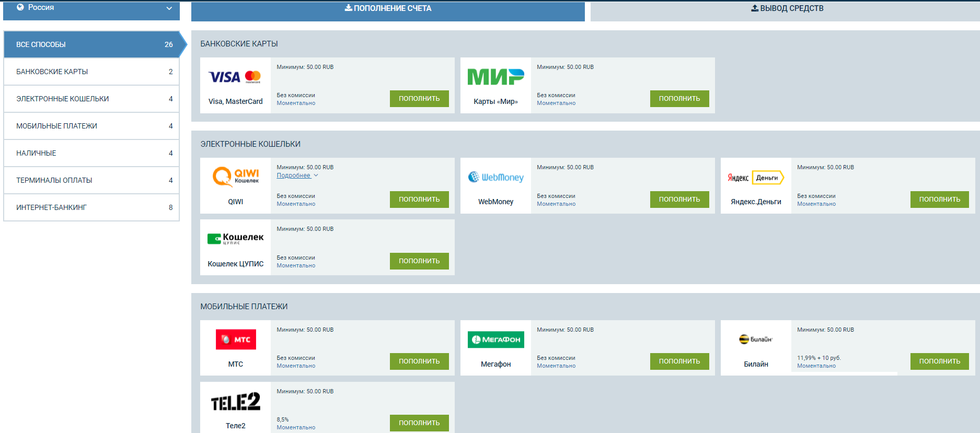980x433 pixels.
Task: Select Интернет-банкинг in the sidebar
Action: coord(91,207)
